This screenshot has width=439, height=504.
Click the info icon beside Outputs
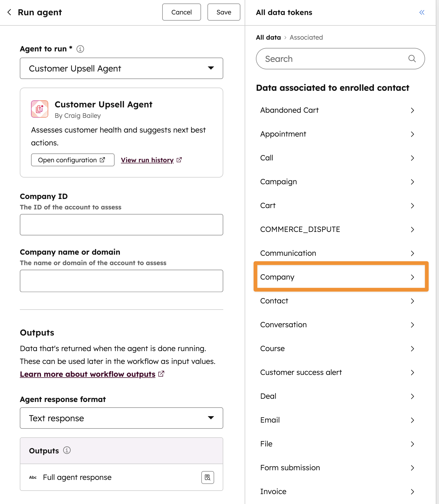[67, 450]
